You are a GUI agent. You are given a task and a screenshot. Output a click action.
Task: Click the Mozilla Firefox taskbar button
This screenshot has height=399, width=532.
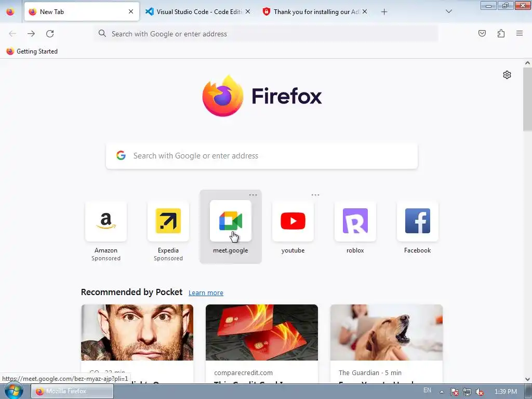[x=72, y=391]
